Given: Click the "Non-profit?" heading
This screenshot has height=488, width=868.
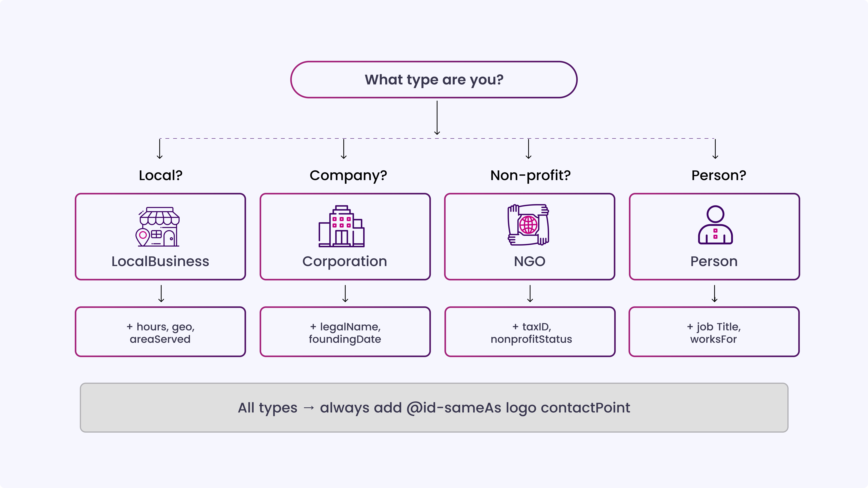Looking at the screenshot, I should [x=530, y=175].
